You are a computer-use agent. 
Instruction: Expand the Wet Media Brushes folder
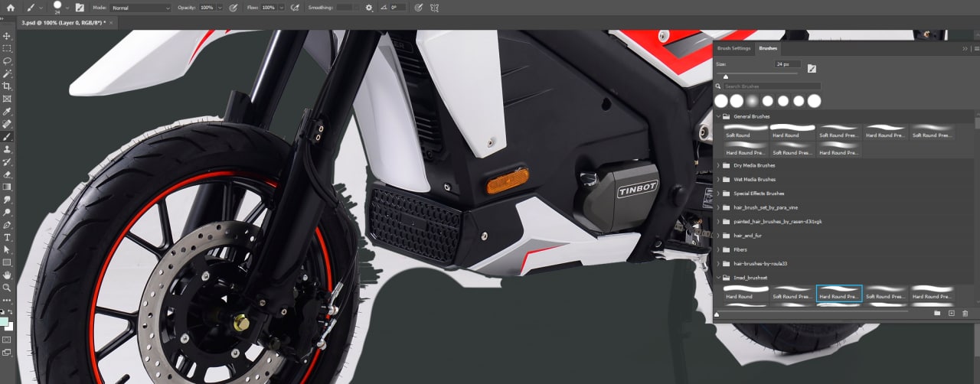[x=718, y=179]
